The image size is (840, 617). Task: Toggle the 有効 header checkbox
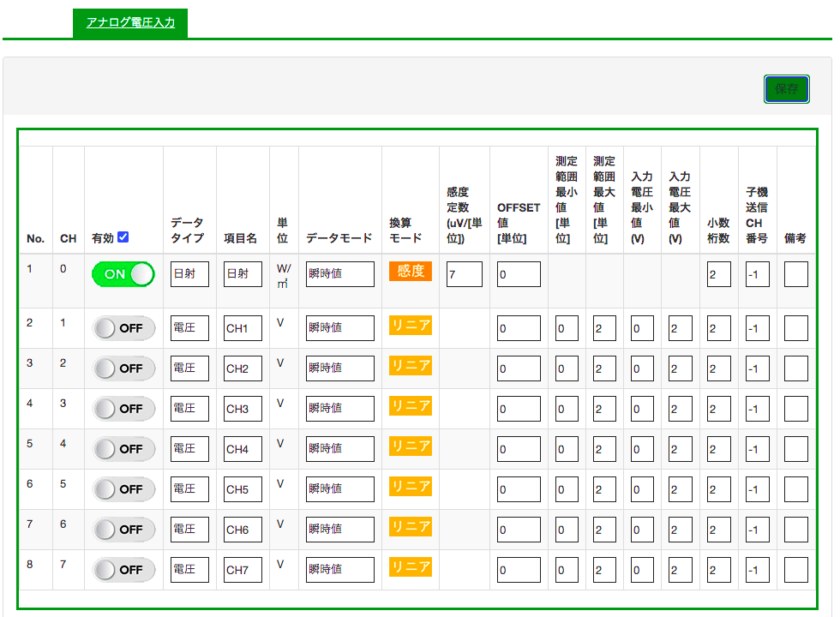click(x=123, y=237)
